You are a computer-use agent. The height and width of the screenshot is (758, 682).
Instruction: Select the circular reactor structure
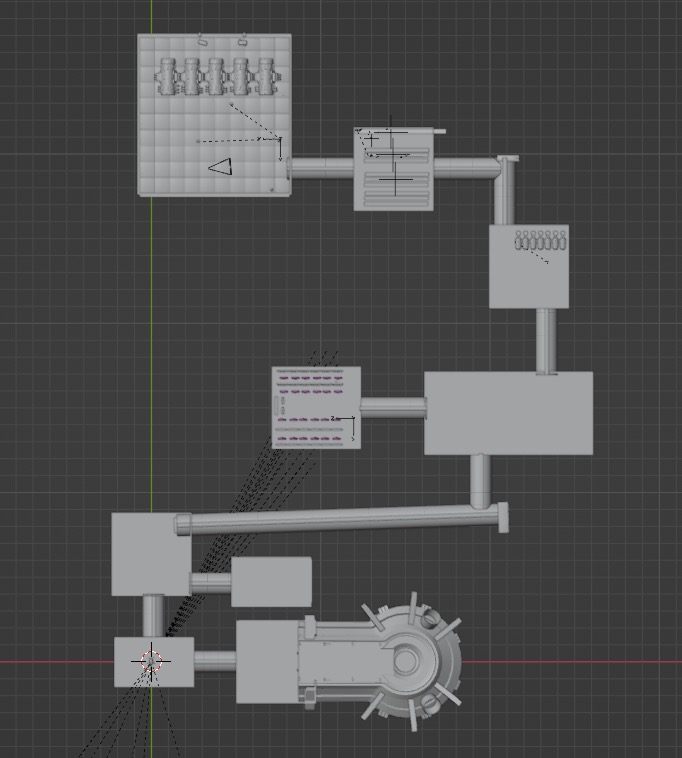412,661
